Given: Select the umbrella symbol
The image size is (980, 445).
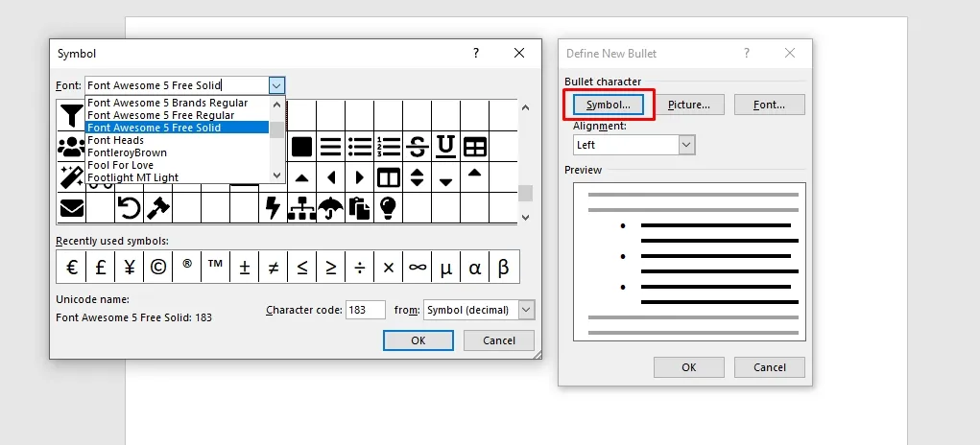Looking at the screenshot, I should 330,208.
